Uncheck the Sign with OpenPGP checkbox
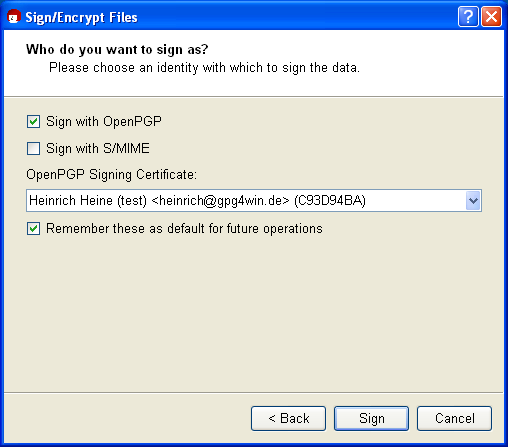508x447 pixels. point(33,122)
